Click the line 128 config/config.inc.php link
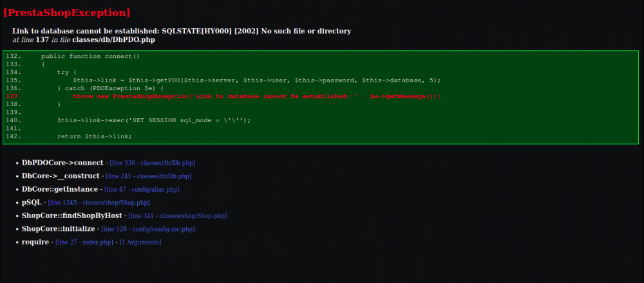This screenshot has width=644, height=283. click(148, 229)
